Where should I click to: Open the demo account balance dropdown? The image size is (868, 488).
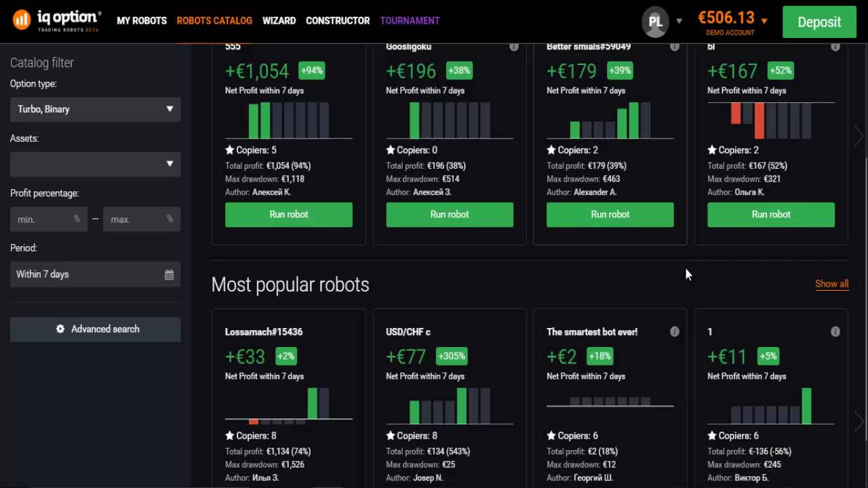764,21
